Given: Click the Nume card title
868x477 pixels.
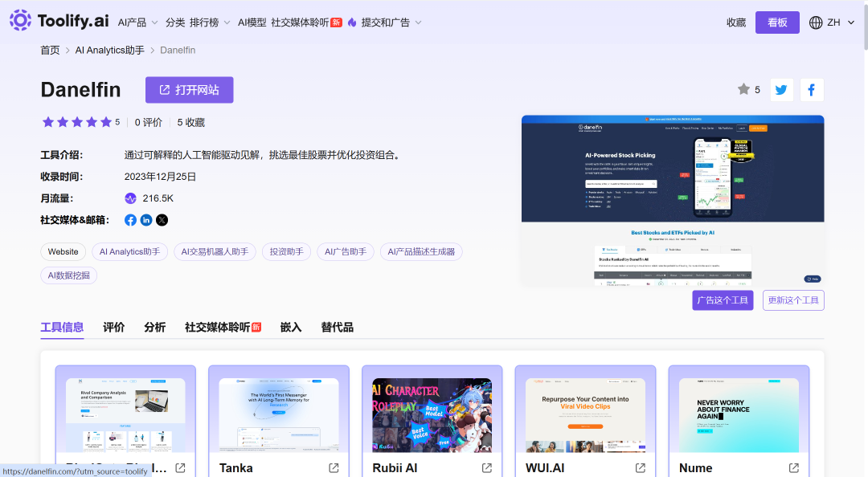Looking at the screenshot, I should (x=696, y=468).
